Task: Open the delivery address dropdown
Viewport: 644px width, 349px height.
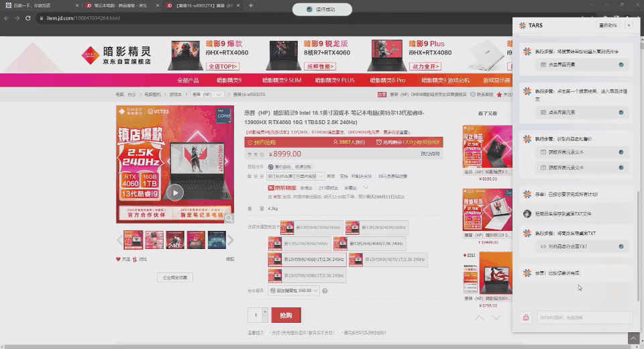Action: click(295, 176)
